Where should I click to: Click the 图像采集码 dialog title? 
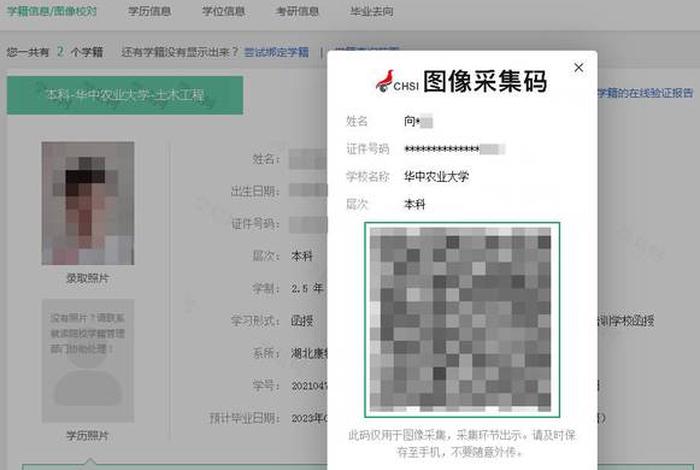[x=485, y=81]
